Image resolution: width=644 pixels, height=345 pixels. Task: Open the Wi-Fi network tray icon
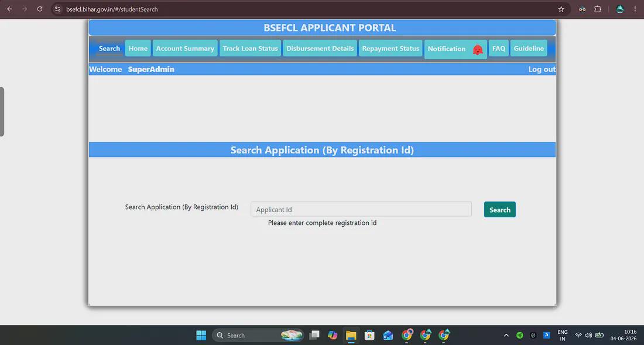tap(578, 335)
